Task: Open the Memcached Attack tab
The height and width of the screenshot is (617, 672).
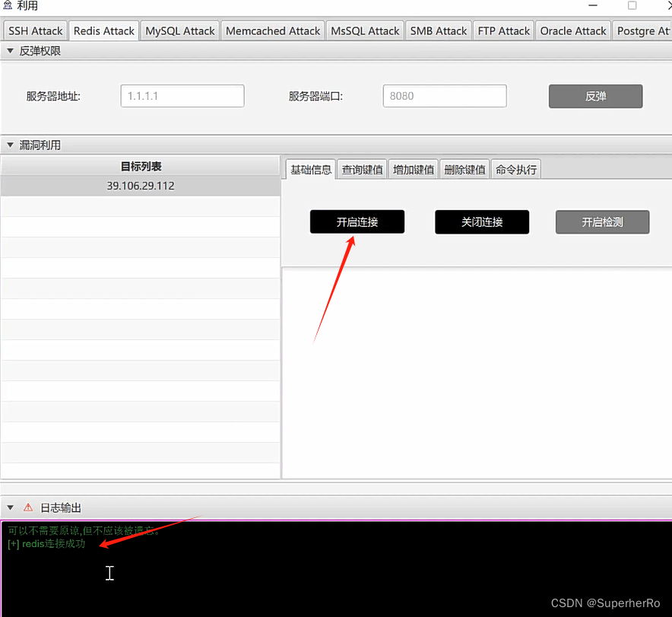Action: (273, 31)
